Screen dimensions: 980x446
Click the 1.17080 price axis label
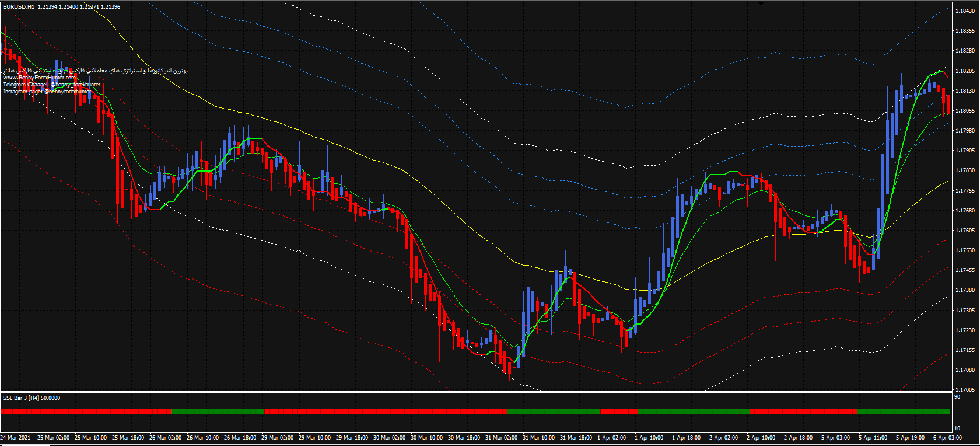965,370
